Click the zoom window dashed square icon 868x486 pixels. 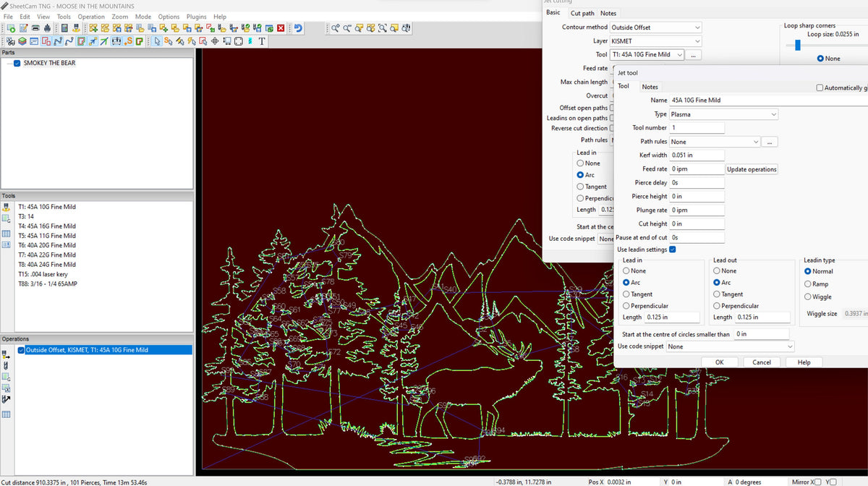tap(382, 27)
